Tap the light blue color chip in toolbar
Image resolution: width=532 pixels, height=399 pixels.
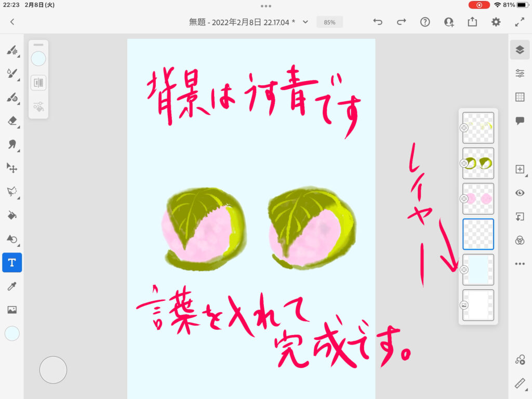click(x=12, y=334)
